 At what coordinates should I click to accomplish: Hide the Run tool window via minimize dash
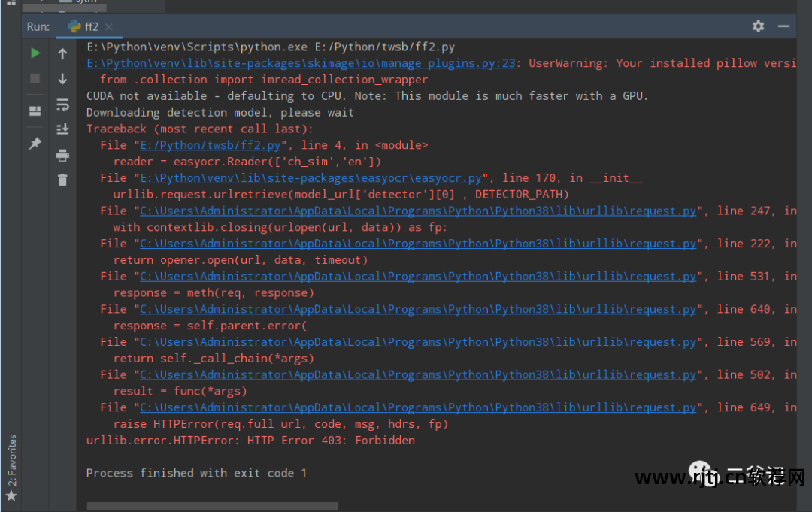pyautogui.click(x=784, y=26)
